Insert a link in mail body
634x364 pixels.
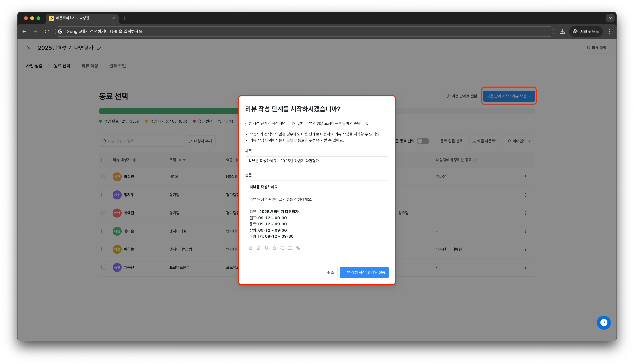point(298,248)
